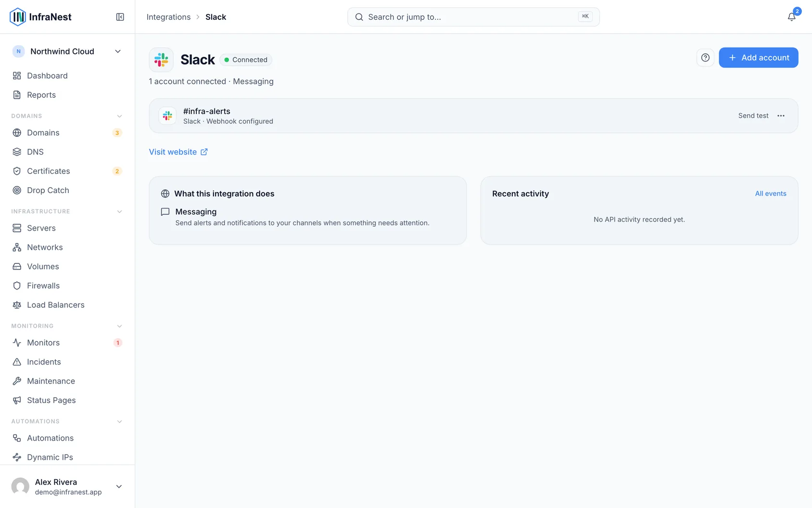
Task: Click the Firewalls shield icon
Action: pos(17,286)
